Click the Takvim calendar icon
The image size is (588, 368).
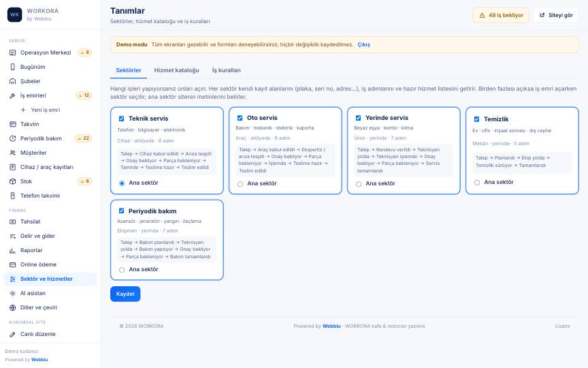click(12, 124)
